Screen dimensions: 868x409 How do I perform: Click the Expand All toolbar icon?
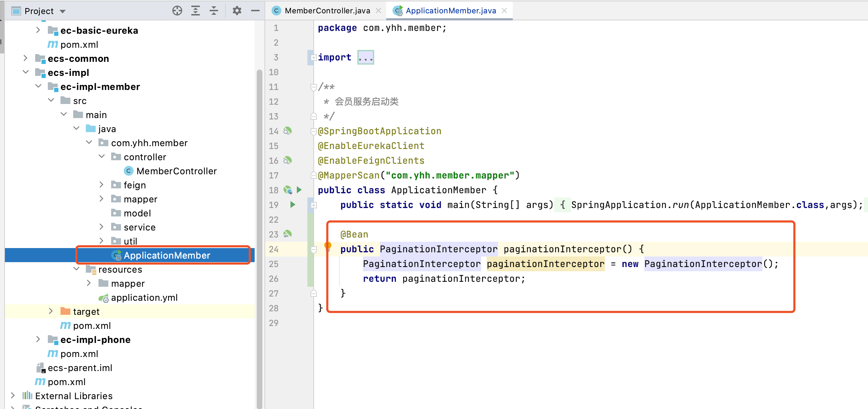click(196, 11)
